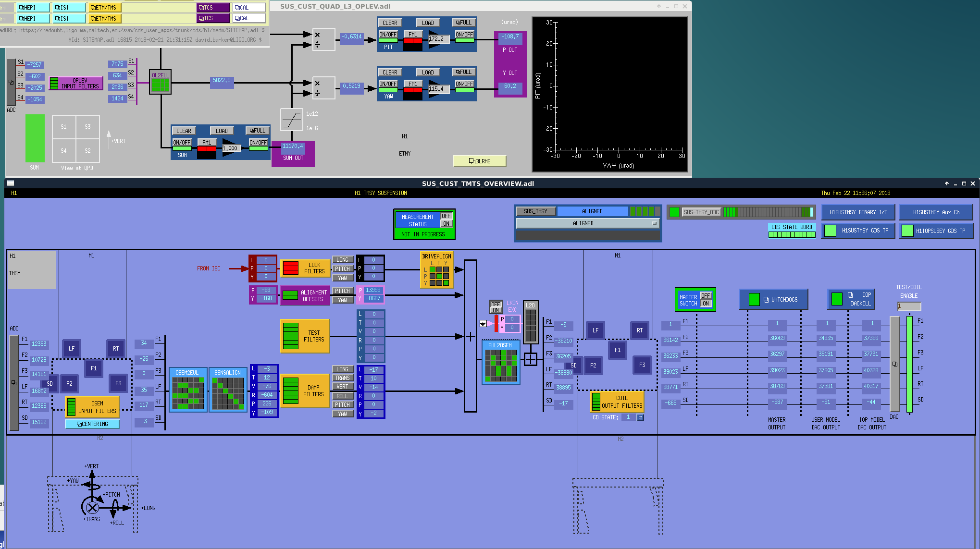Open the WATCHDOGS screen
The height and width of the screenshot is (549, 980).
pyautogui.click(x=774, y=299)
